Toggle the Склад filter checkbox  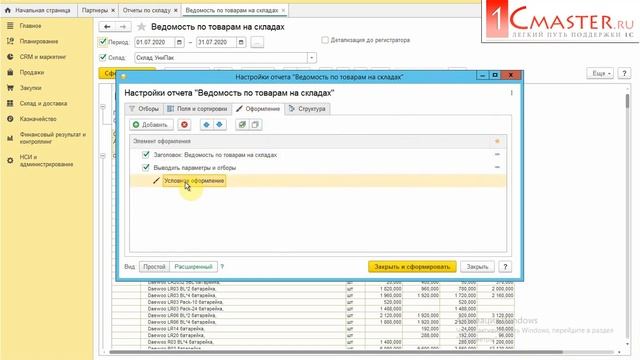click(x=103, y=58)
